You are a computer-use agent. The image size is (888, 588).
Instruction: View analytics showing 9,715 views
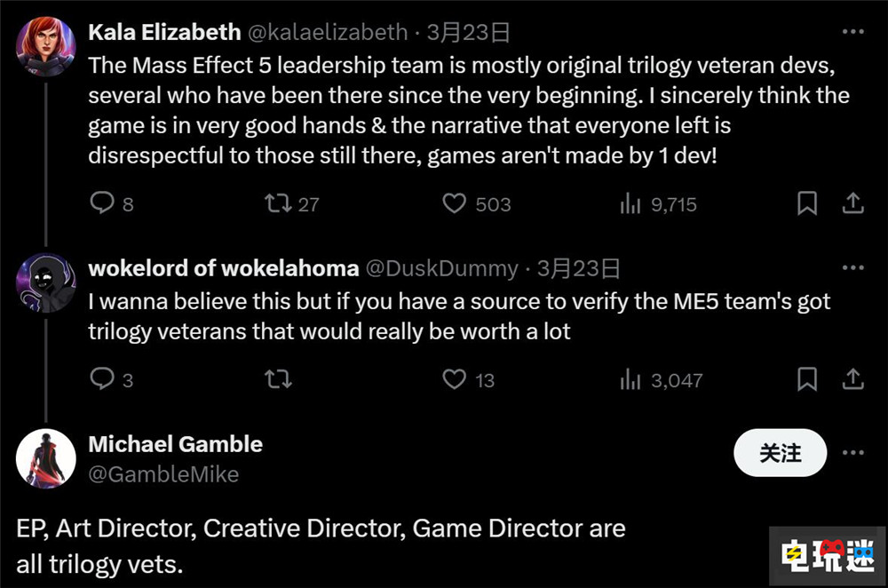click(x=630, y=204)
